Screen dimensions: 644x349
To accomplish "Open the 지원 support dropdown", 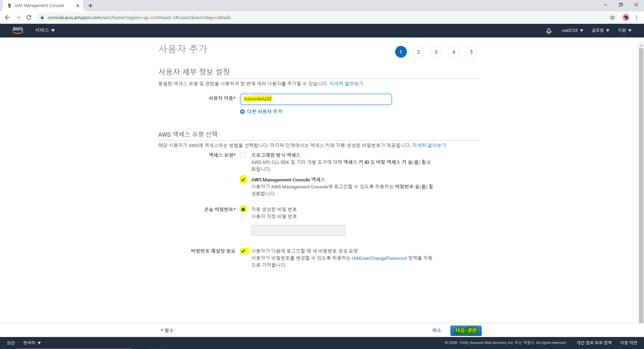I will pos(625,31).
